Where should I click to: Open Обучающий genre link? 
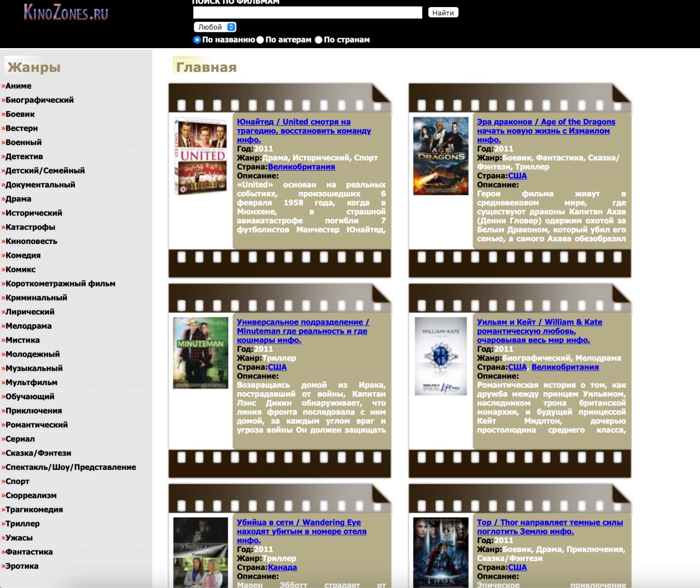pyautogui.click(x=30, y=397)
